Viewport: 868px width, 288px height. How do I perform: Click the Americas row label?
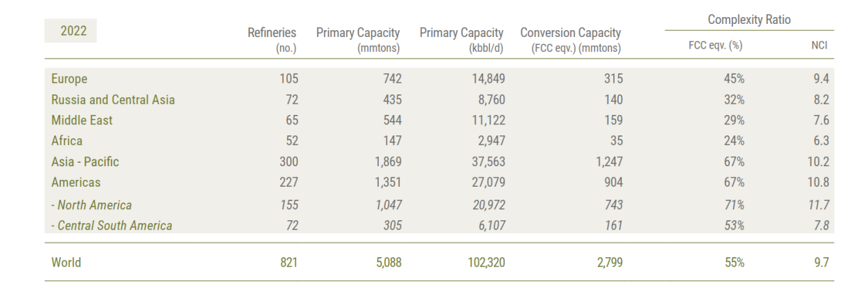pos(77,183)
